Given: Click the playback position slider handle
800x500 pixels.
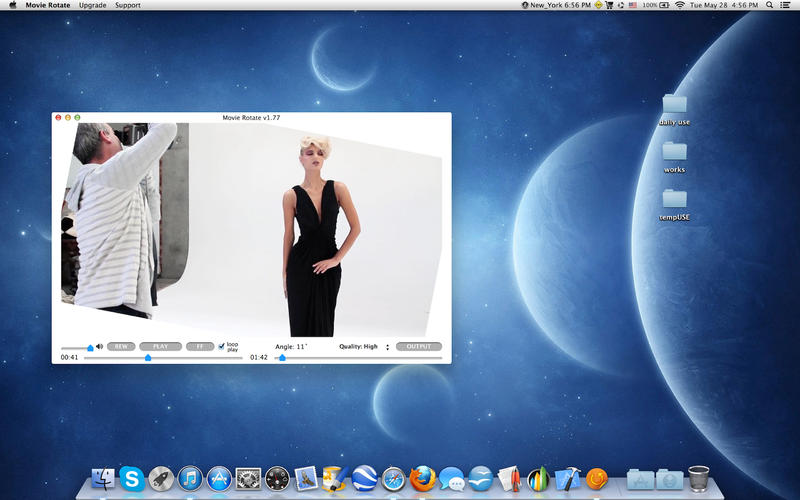Looking at the screenshot, I should click(148, 358).
